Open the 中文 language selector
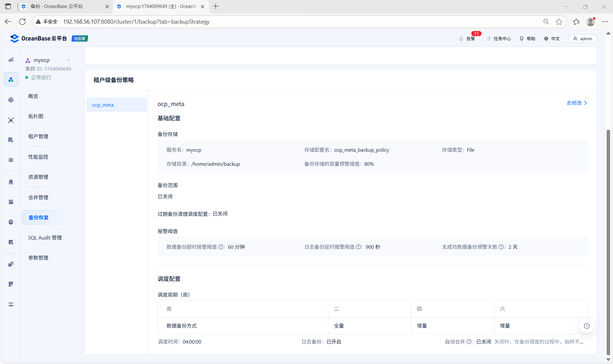Screen dimensions: 613x364 tap(552, 39)
